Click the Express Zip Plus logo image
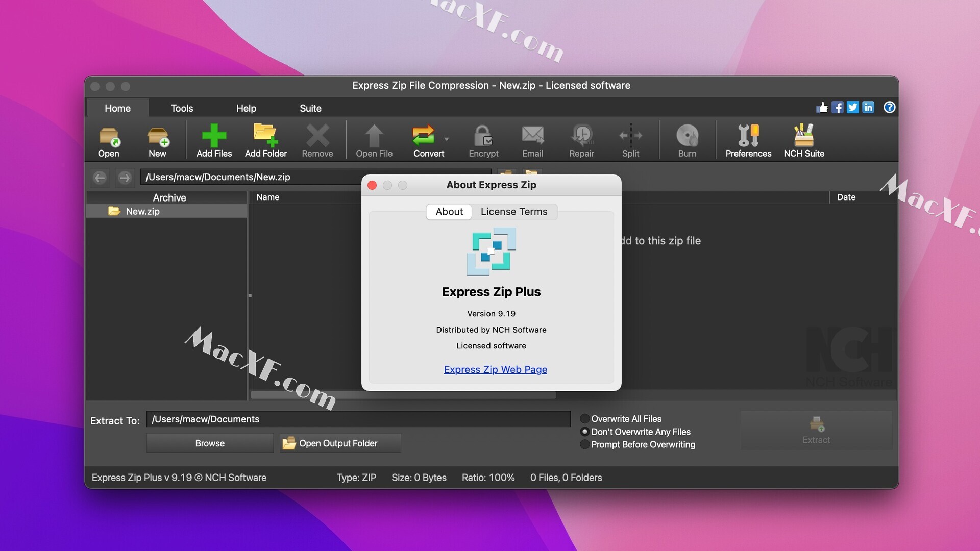The height and width of the screenshot is (551, 980). point(492,252)
